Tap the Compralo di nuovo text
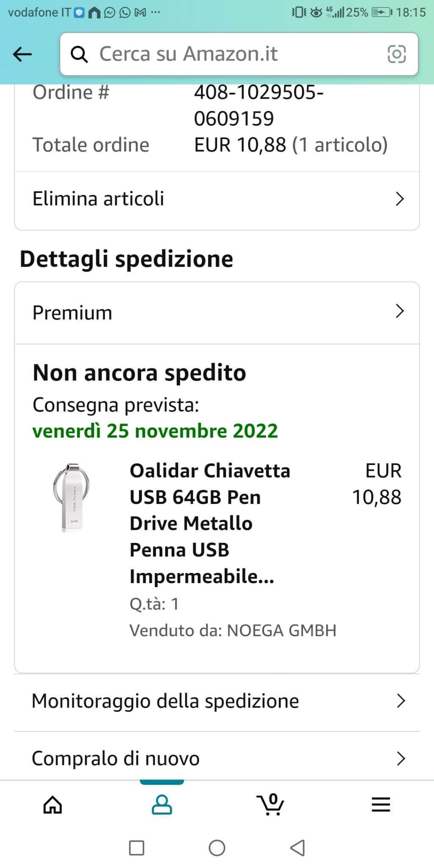 [115, 758]
